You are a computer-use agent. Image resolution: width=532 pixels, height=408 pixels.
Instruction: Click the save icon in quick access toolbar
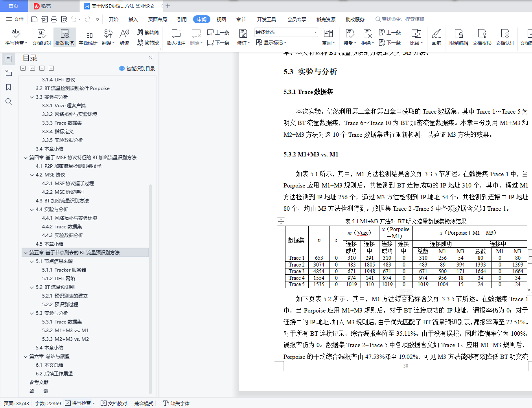pos(34,19)
